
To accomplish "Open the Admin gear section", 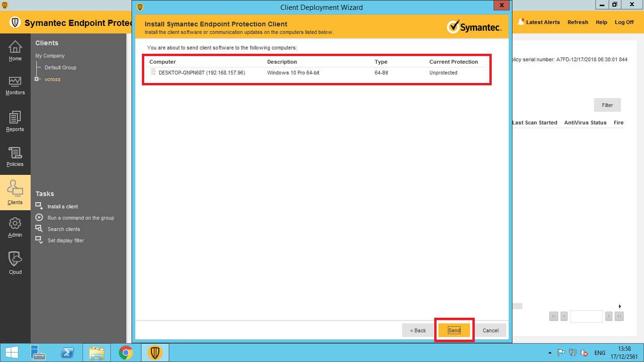I will click(15, 227).
